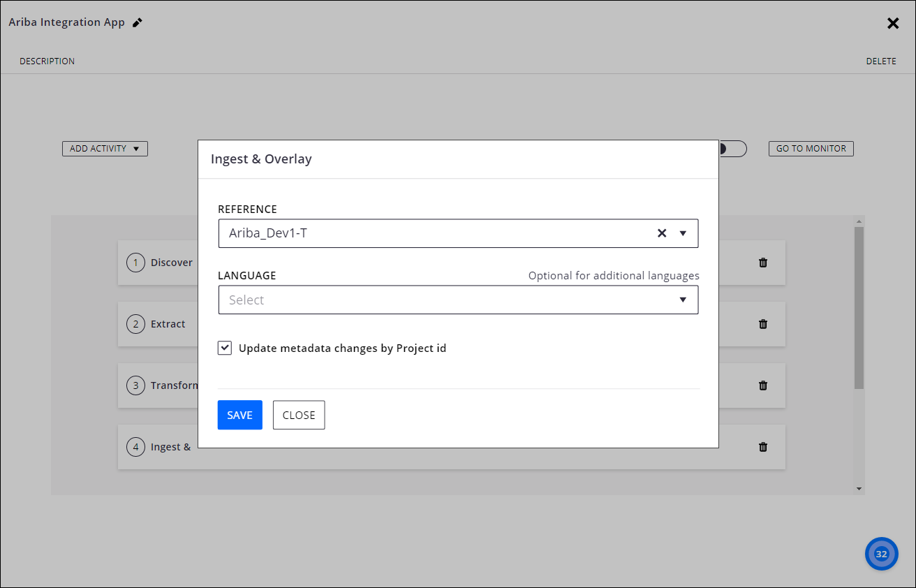The image size is (916, 588).
Task: Click the activity list scrollbar thumb
Action: pos(859,308)
